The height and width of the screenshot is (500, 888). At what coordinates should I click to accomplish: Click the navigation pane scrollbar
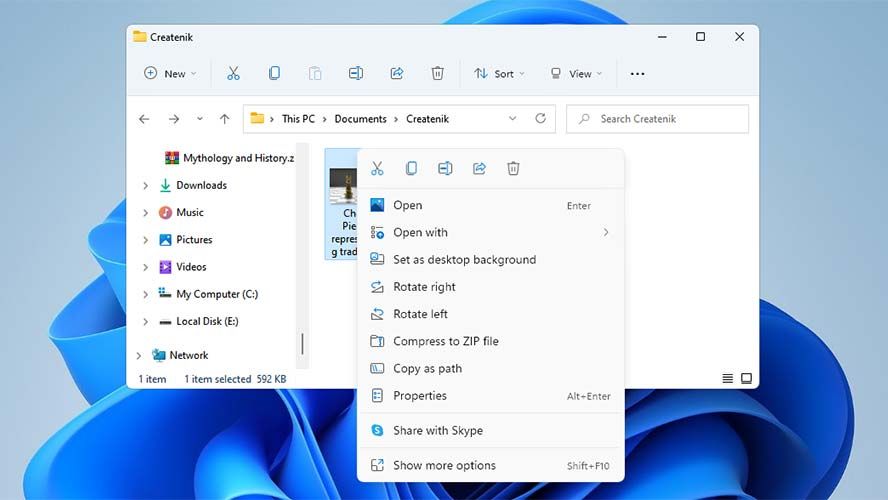(302, 344)
